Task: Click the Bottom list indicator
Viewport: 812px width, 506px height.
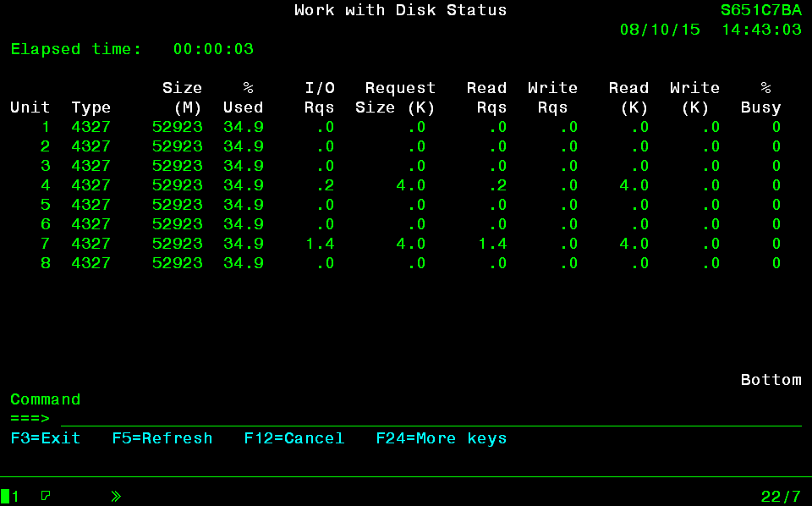Action: [x=771, y=380]
